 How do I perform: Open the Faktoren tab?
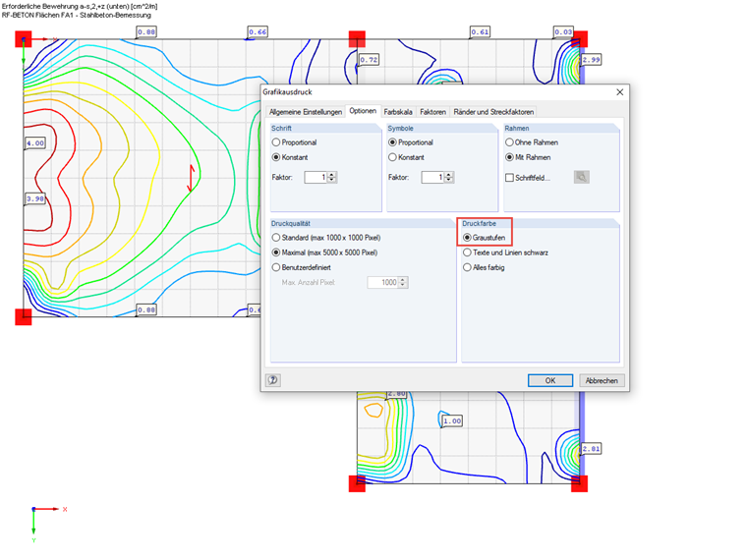click(432, 112)
